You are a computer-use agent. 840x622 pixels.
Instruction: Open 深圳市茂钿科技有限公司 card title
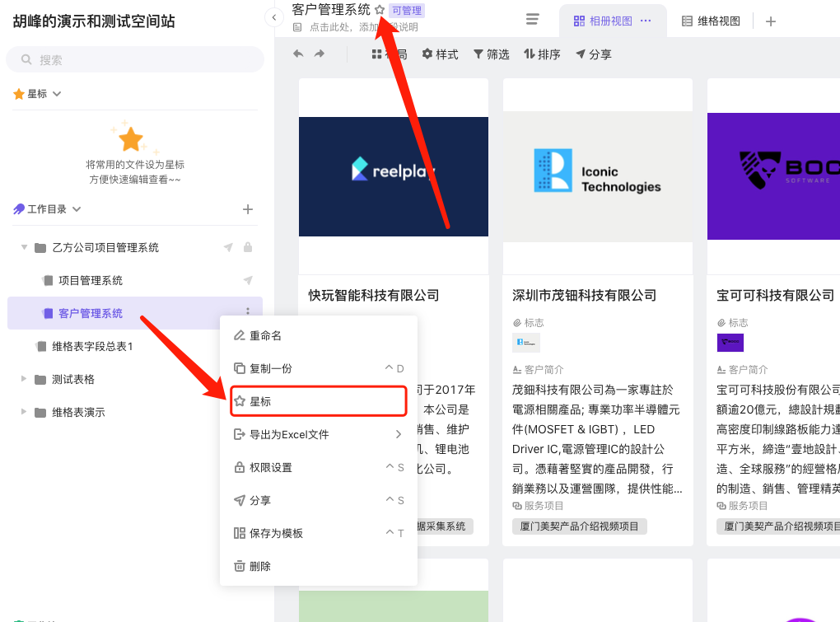click(584, 295)
